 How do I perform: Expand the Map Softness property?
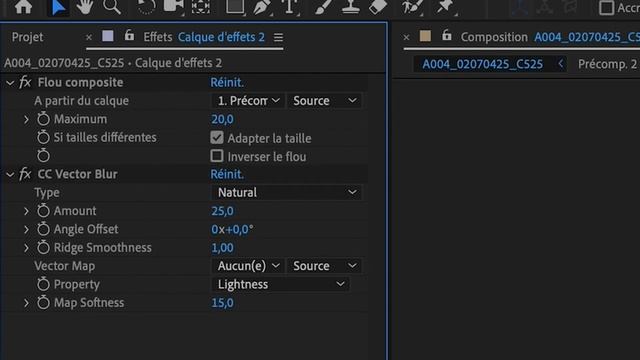coord(27,303)
